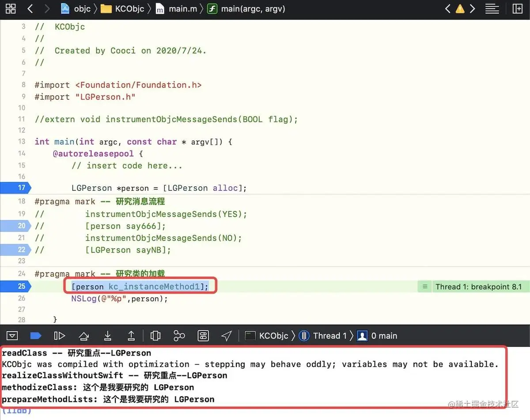
Task: Click the LGPerson alloc line of code
Action: coord(159,188)
